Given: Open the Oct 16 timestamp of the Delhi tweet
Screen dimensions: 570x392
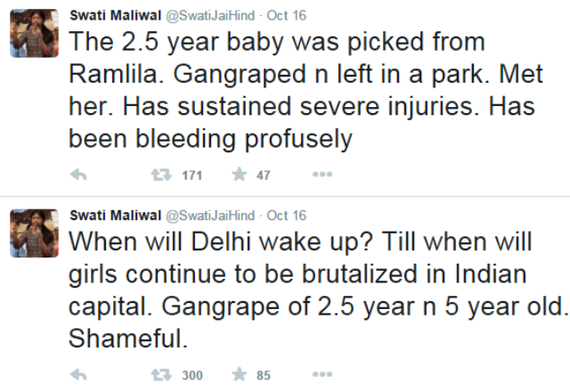Looking at the screenshot, I should coord(287,215).
